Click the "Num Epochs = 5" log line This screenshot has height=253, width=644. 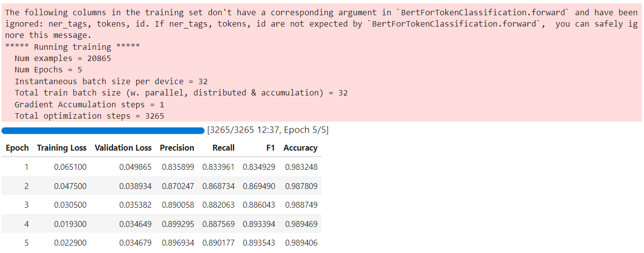[48, 69]
